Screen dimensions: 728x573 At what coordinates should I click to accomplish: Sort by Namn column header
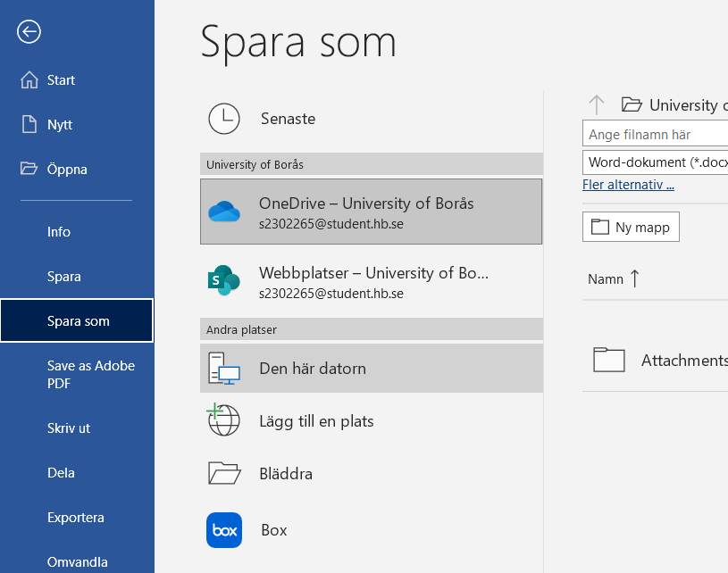click(x=606, y=279)
